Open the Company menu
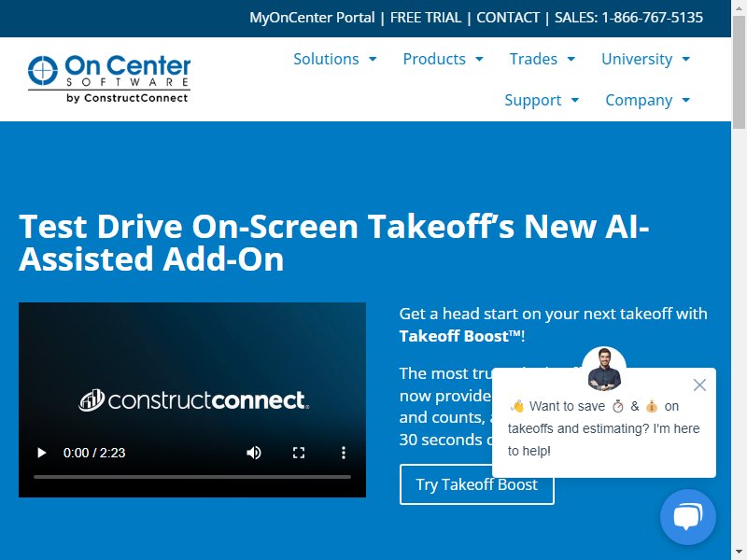 point(639,100)
